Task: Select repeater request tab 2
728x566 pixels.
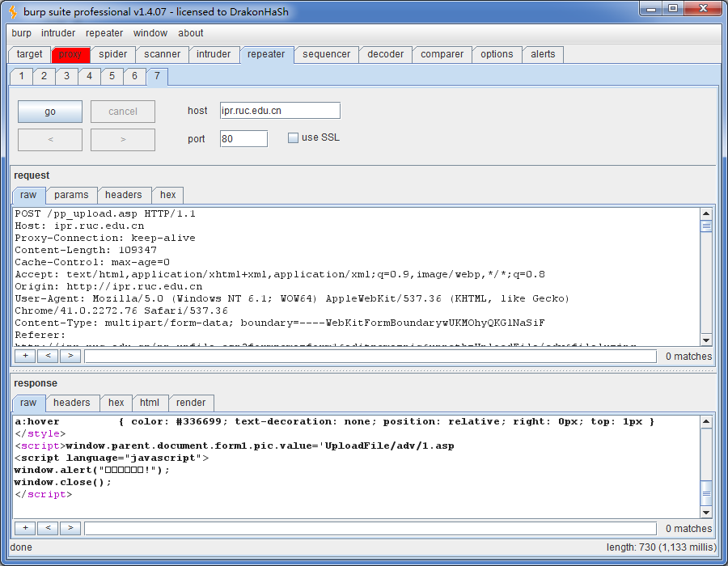Action: coord(44,76)
